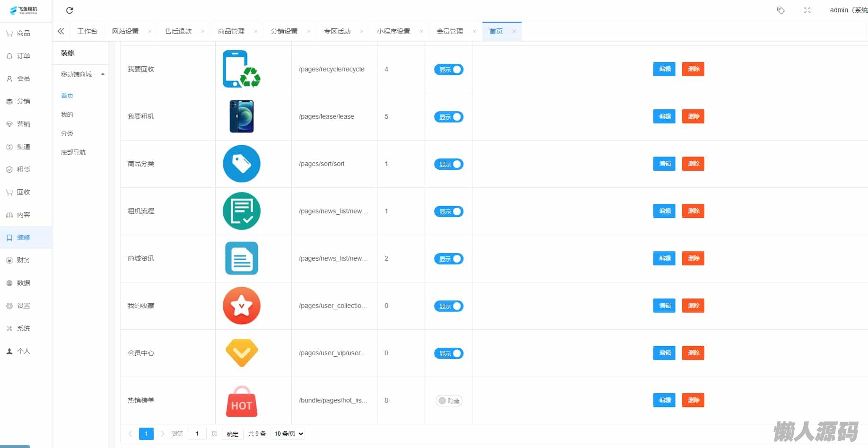
Task: Open the 财务 finance sidebar section
Action: tap(23, 260)
